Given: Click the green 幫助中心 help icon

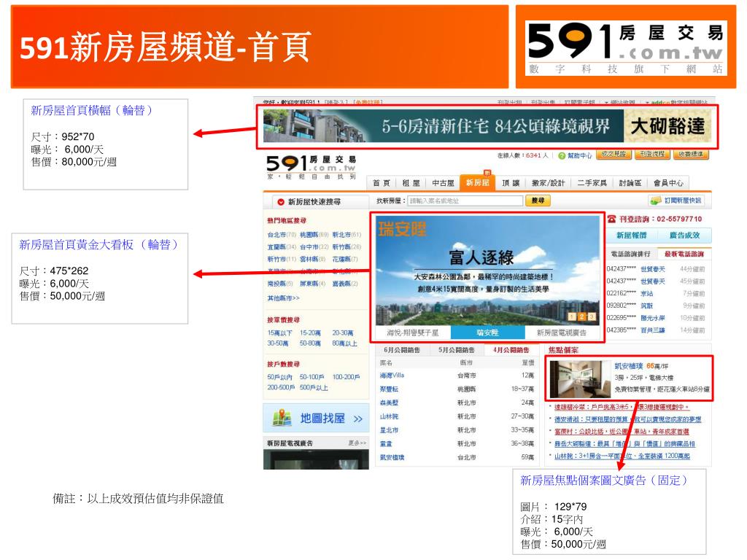Looking at the screenshot, I should click(x=562, y=156).
